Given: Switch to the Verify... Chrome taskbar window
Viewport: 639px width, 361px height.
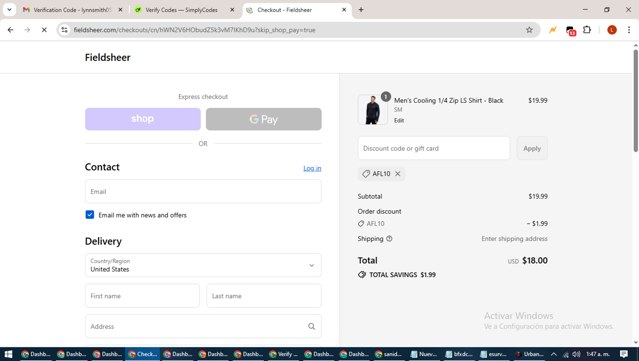Looking at the screenshot, I should coord(283,354).
